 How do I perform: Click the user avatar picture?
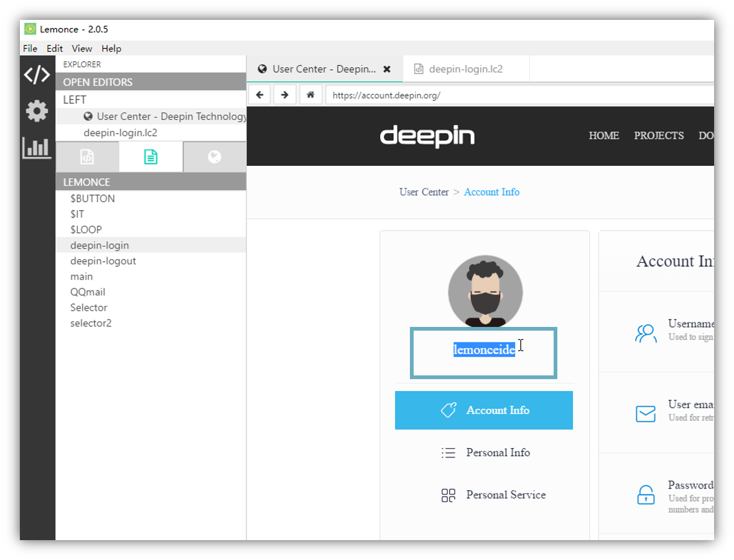[x=485, y=291]
